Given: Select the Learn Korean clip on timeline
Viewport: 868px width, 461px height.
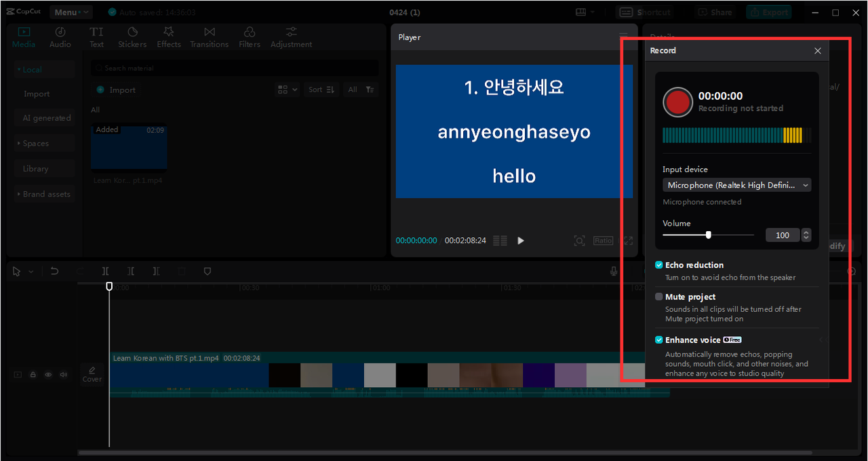Looking at the screenshot, I should (x=389, y=374).
